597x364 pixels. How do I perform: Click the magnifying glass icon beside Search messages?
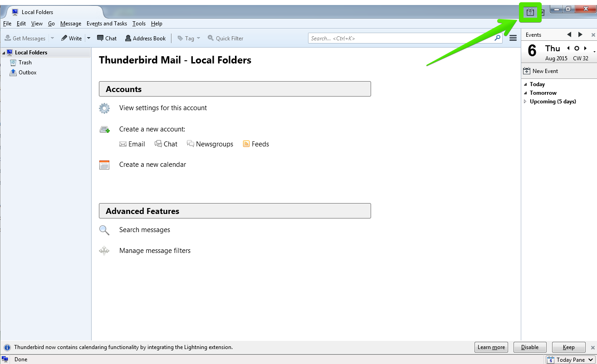[104, 230]
